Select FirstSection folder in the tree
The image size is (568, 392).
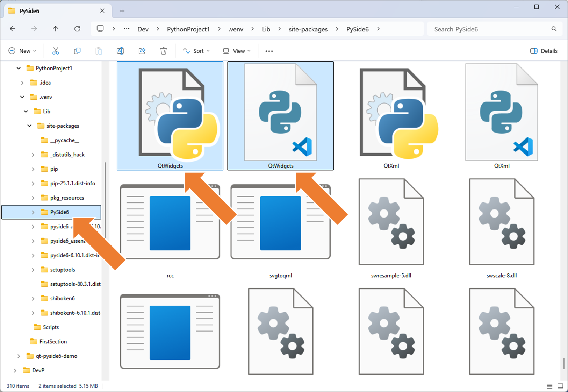[53, 342]
